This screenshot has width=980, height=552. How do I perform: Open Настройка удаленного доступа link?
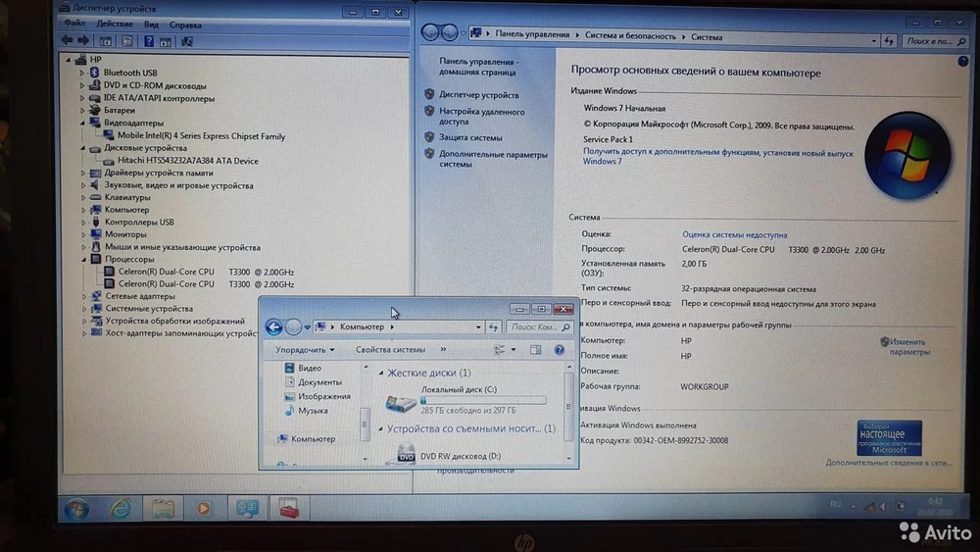click(x=482, y=117)
